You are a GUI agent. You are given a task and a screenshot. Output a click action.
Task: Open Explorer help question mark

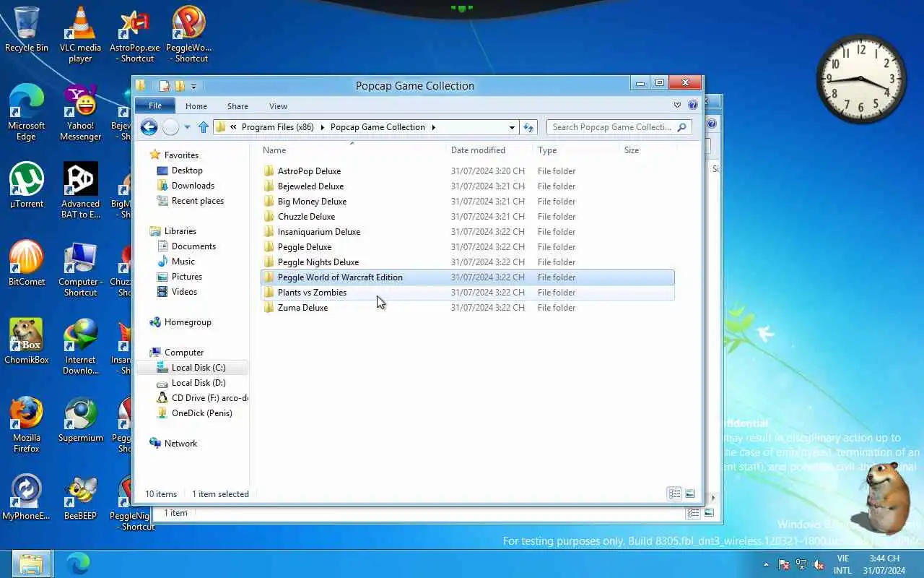pyautogui.click(x=693, y=105)
